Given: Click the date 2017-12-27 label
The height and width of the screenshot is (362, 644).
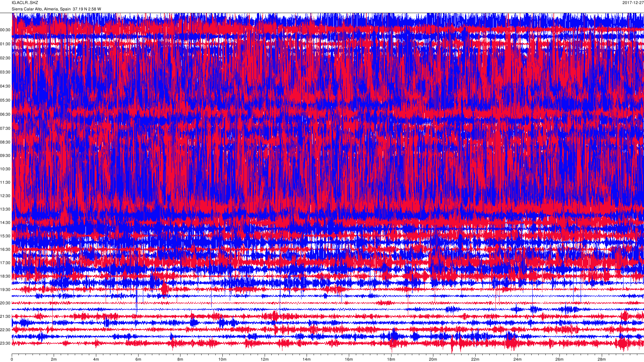Looking at the screenshot, I should (x=633, y=3).
